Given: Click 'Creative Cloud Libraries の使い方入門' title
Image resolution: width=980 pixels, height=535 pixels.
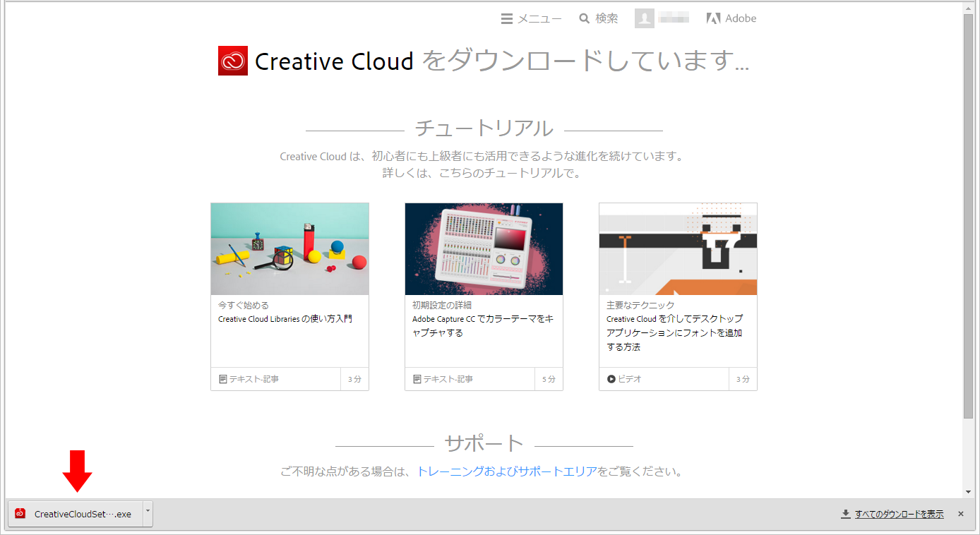Looking at the screenshot, I should pyautogui.click(x=285, y=319).
